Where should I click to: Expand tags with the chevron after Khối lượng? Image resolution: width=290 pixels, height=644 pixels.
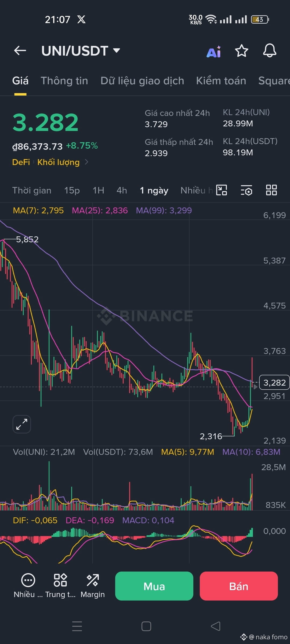[x=86, y=162]
